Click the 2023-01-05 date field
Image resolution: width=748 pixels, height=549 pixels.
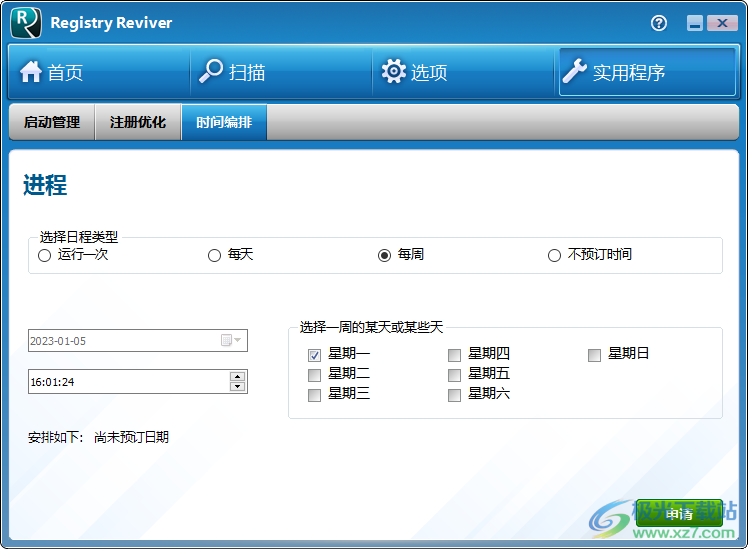(x=138, y=341)
